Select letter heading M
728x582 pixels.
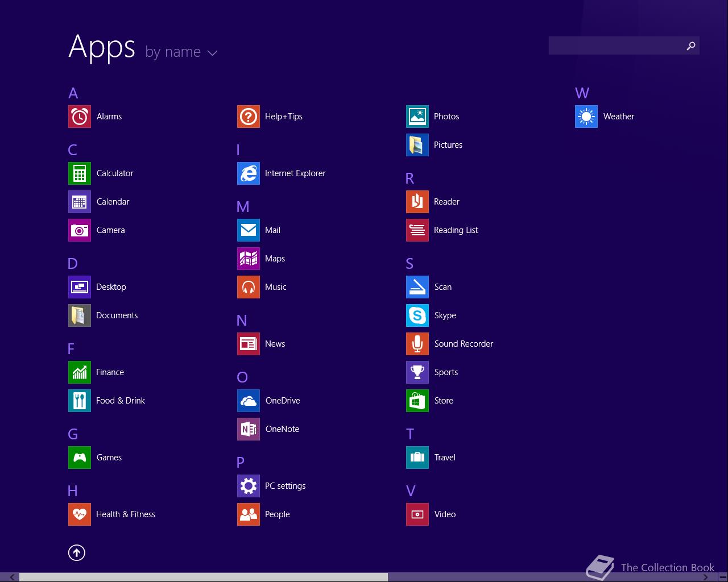(x=243, y=207)
